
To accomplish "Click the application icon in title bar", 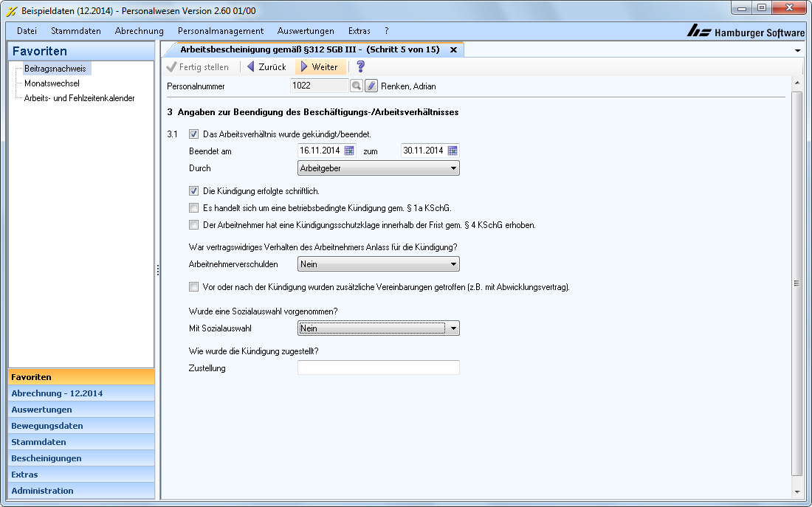I will click(11, 11).
